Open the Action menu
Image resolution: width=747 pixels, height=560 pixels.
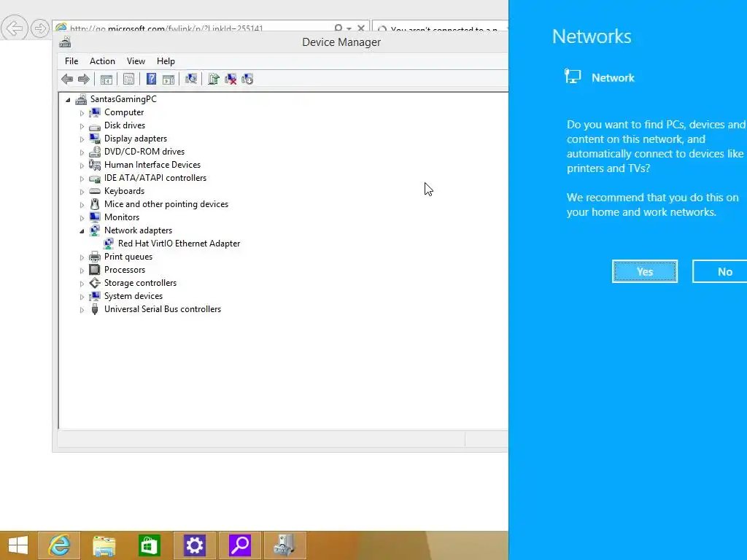[102, 61]
